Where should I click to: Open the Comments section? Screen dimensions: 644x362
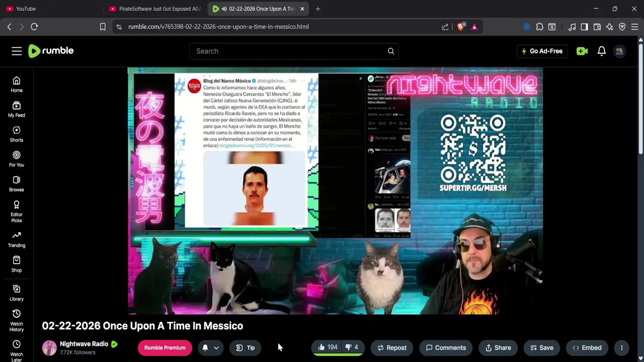click(446, 347)
